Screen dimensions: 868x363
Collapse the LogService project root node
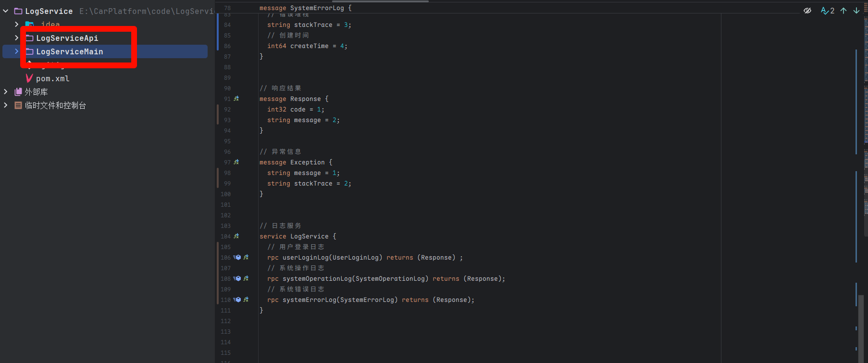[6, 11]
